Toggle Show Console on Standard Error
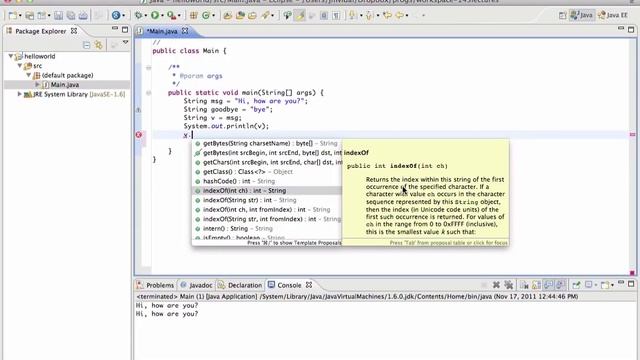 coord(560,285)
